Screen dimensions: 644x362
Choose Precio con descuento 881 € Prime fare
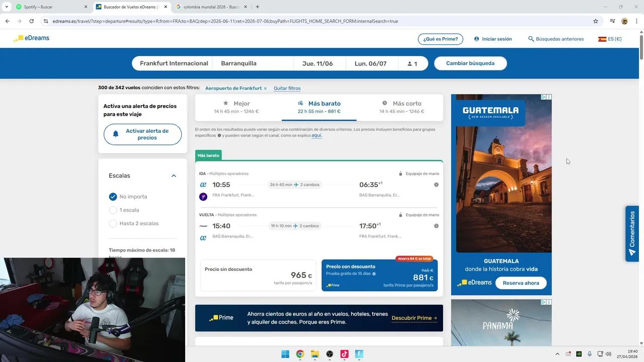click(379, 275)
